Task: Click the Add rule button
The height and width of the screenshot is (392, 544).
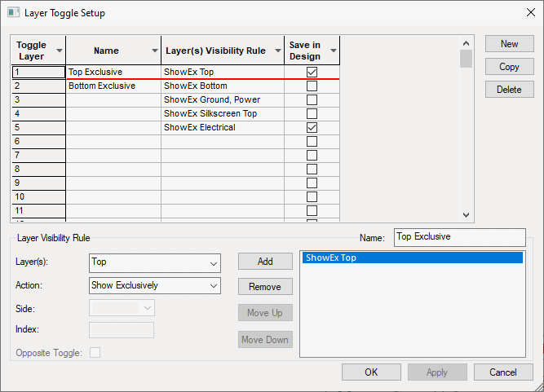Action: click(265, 262)
